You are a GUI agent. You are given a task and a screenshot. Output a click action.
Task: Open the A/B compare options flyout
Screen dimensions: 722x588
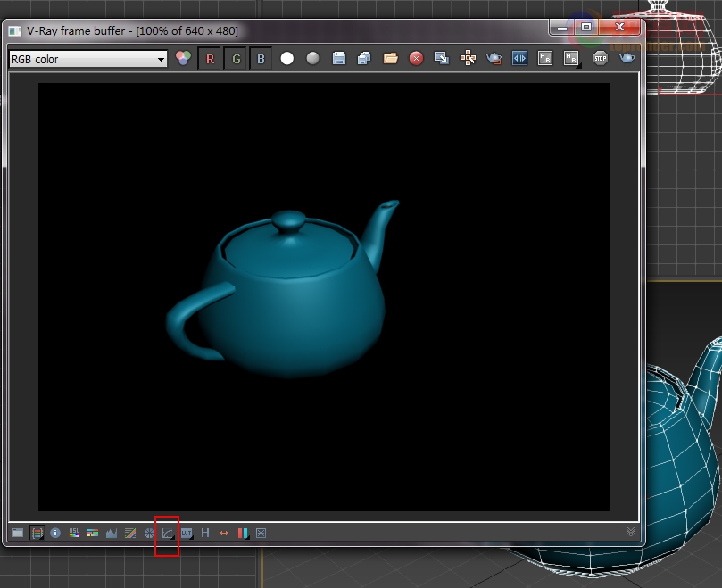coord(571,59)
